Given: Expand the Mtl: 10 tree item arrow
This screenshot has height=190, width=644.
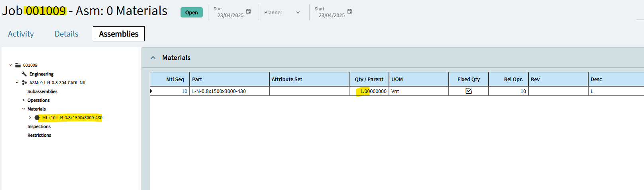Looking at the screenshot, I should pyautogui.click(x=30, y=118).
